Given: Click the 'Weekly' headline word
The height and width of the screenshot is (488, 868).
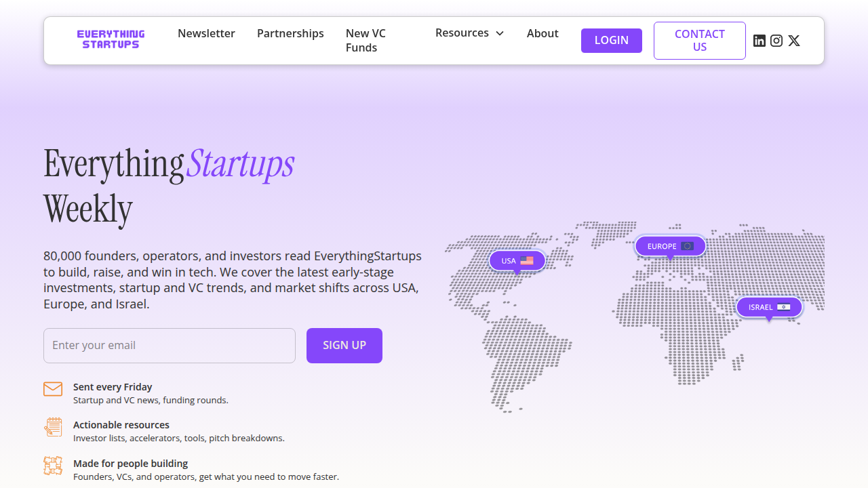Looking at the screenshot, I should (x=88, y=209).
